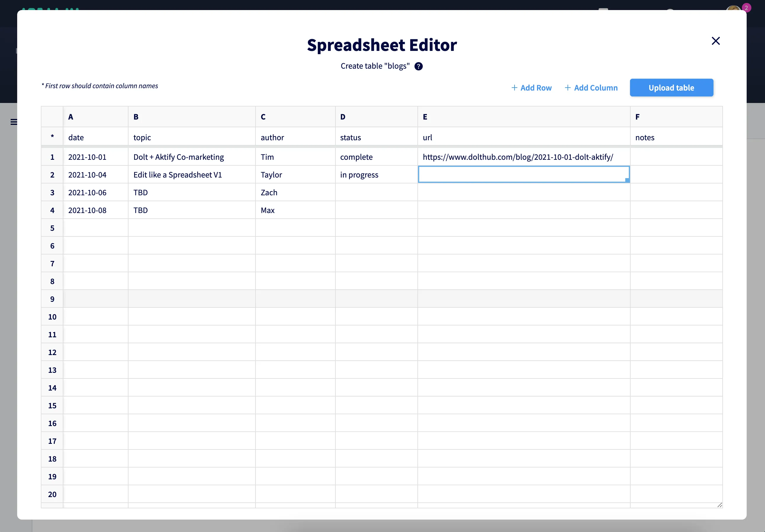
Task: Select the cell containing "Taylor"
Action: point(295,175)
